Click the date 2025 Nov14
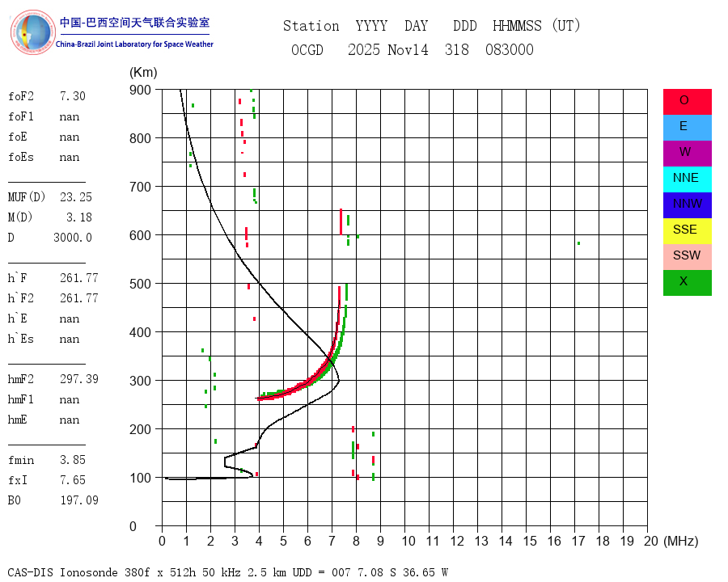This screenshot has width=728, height=582. 388,49
